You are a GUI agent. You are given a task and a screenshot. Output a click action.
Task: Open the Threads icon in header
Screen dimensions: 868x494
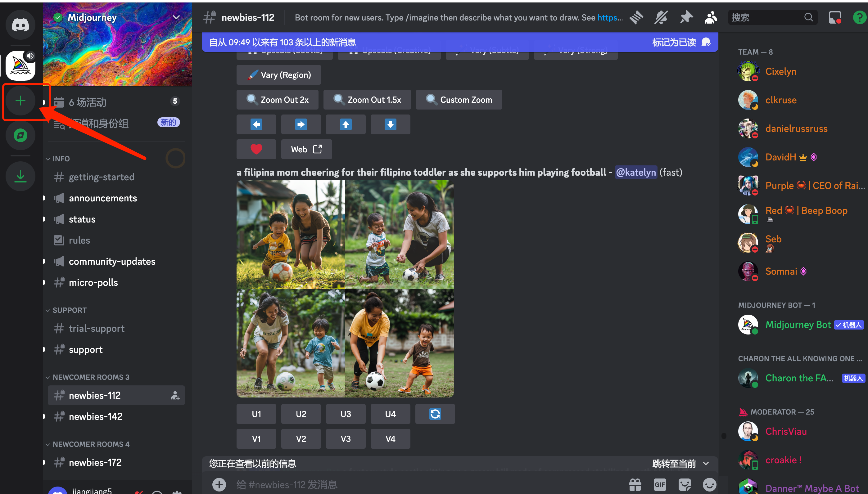(x=636, y=17)
